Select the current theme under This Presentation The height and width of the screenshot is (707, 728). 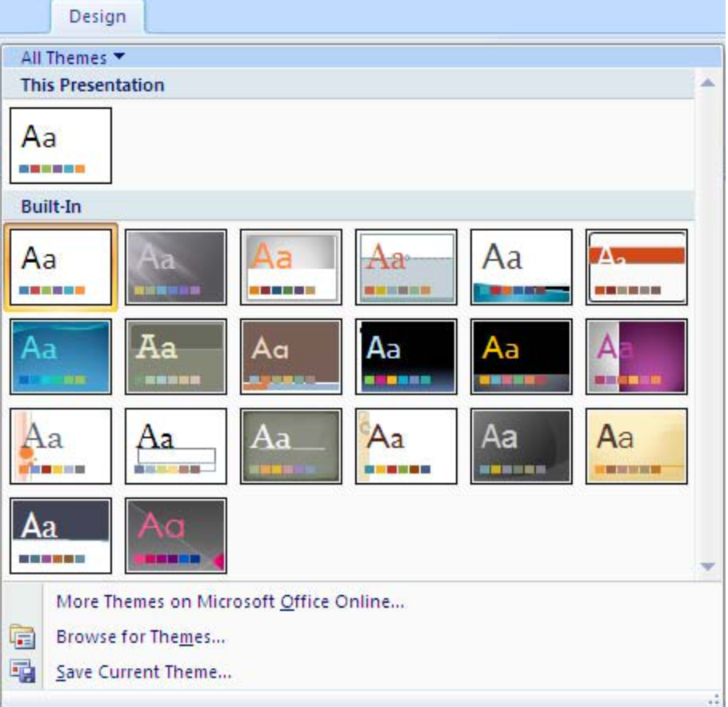[61, 146]
